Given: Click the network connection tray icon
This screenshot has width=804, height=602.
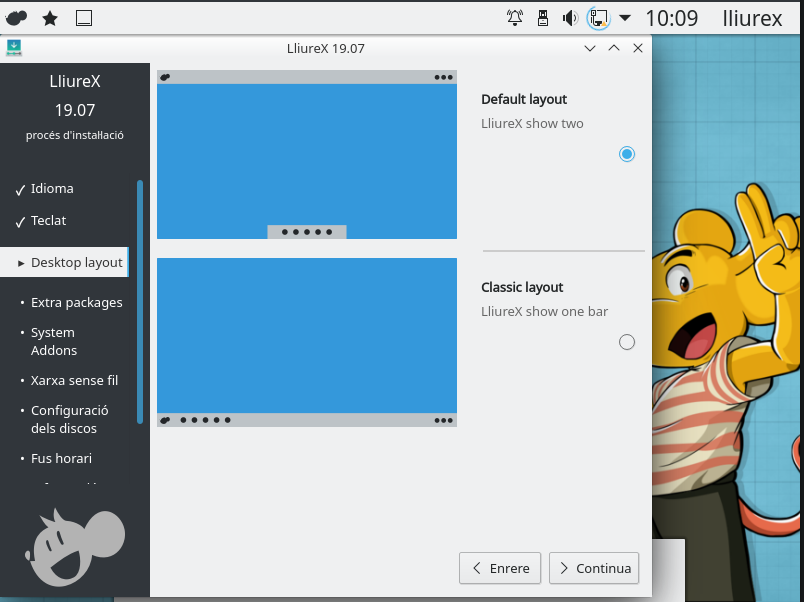Looking at the screenshot, I should (598, 18).
